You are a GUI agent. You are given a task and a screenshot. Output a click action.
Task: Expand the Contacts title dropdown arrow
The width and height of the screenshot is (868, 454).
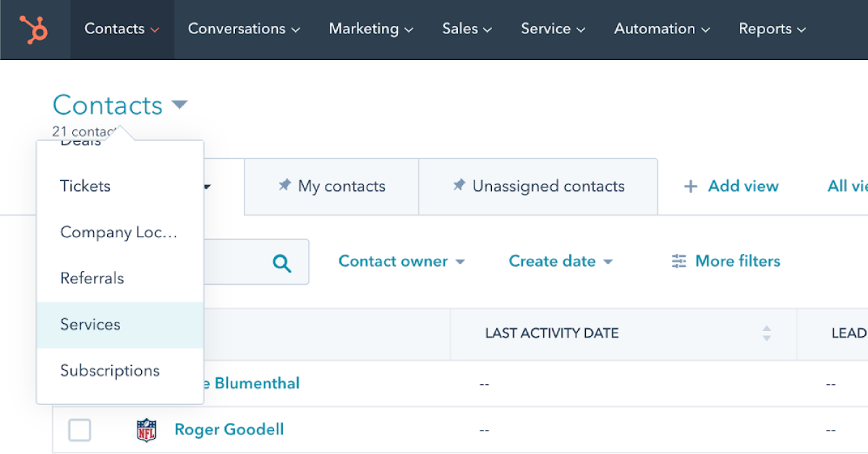click(179, 106)
